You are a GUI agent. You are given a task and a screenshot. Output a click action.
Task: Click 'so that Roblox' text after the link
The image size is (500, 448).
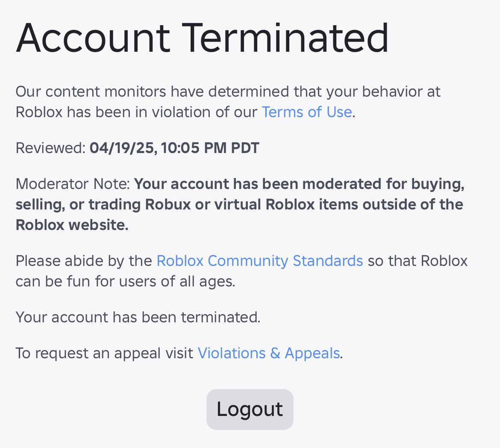(418, 261)
